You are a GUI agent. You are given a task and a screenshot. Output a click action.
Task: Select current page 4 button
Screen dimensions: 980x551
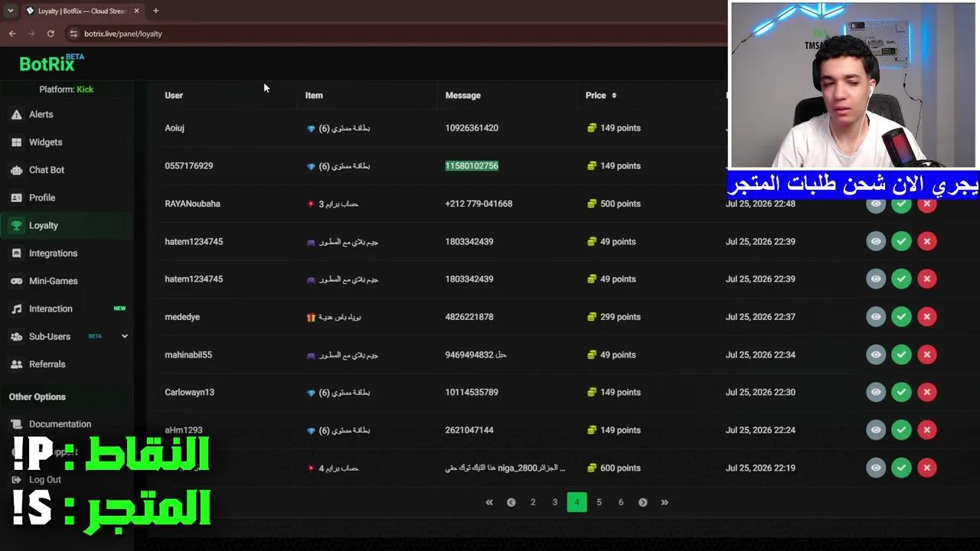(577, 502)
